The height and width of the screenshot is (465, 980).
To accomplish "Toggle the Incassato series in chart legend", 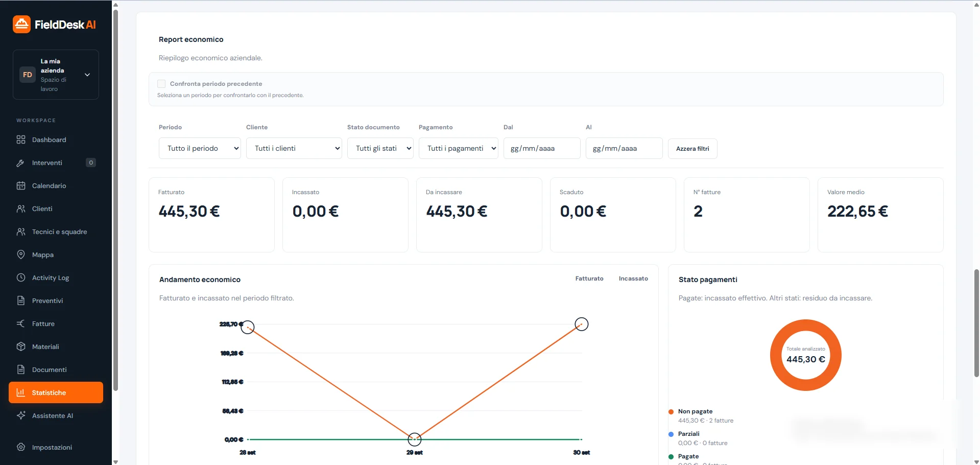I will pos(633,278).
